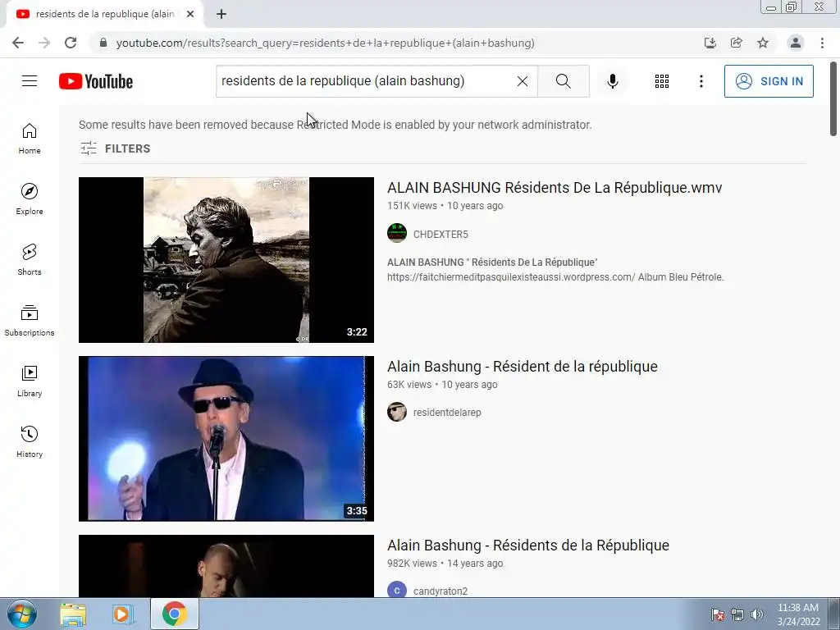Open YouTube settings three-dot menu
Screen dimensions: 840x630
coord(701,81)
